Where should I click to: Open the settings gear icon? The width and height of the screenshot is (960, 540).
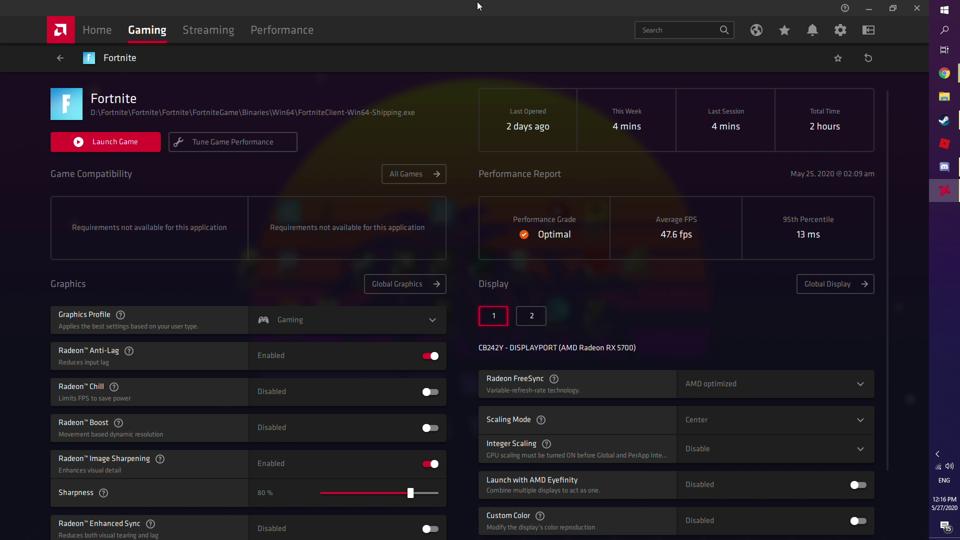[840, 30]
